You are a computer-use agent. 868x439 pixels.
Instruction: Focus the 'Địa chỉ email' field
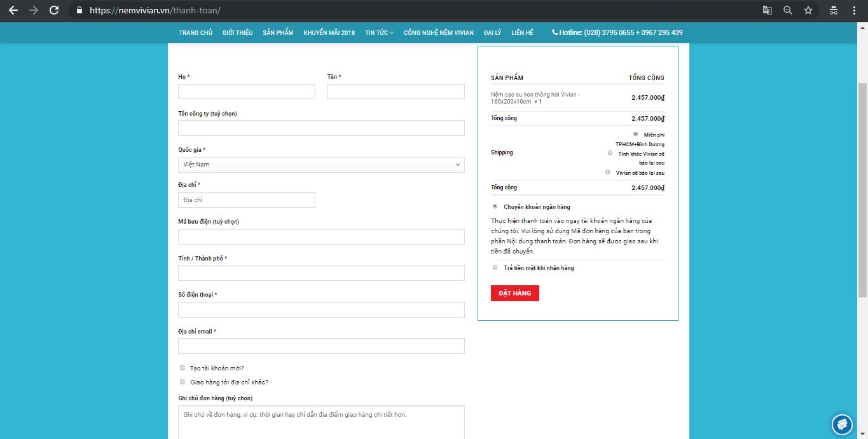321,346
